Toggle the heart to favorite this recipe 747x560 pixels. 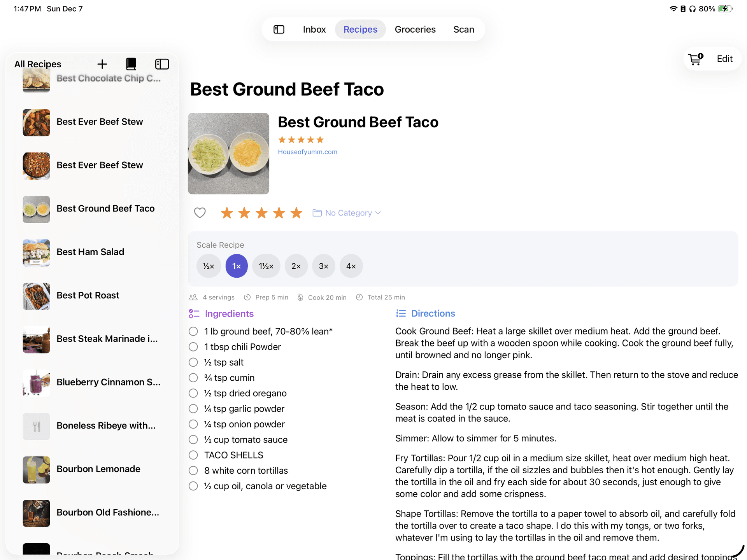tap(200, 213)
